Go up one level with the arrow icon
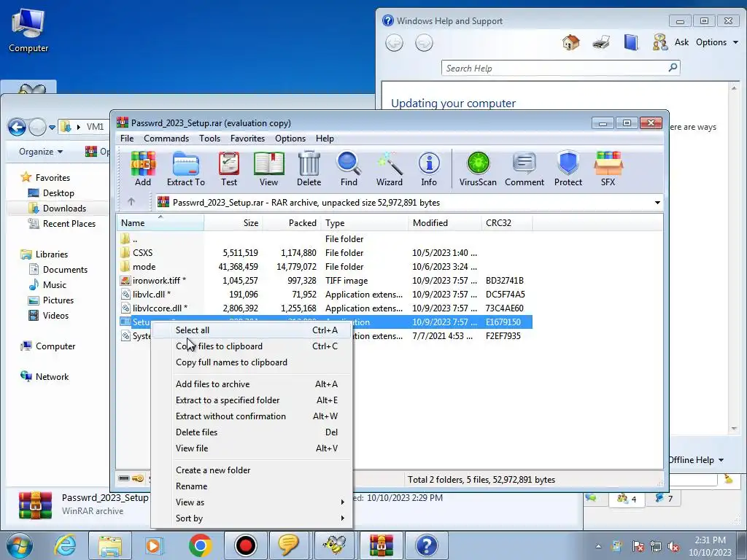 [131, 202]
